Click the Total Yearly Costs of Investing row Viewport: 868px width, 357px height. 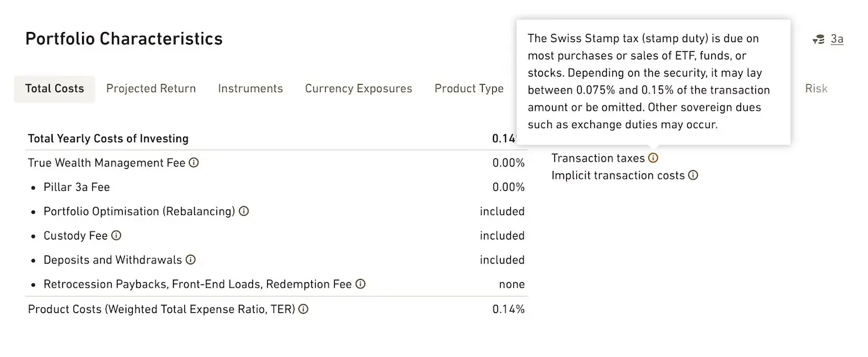(x=276, y=139)
